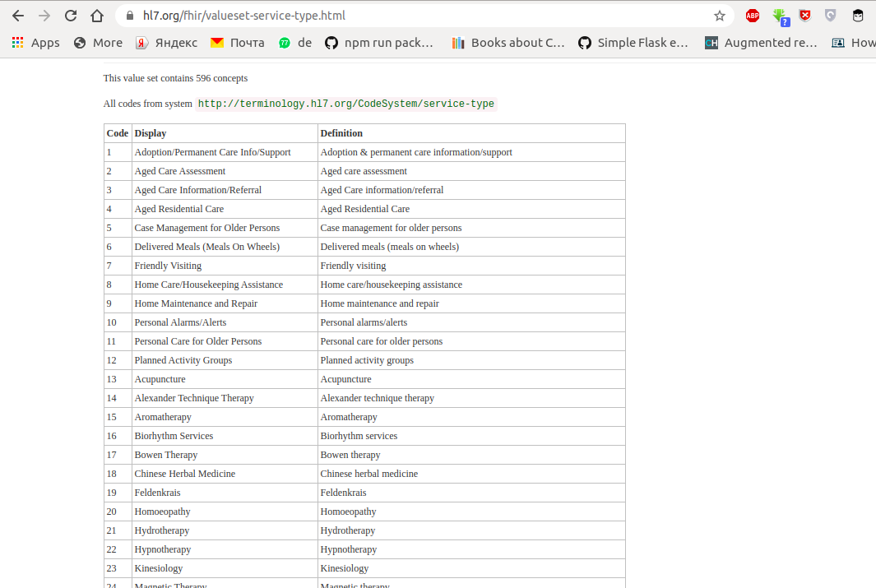
Task: Click the forward navigation arrow
Action: coord(44,16)
